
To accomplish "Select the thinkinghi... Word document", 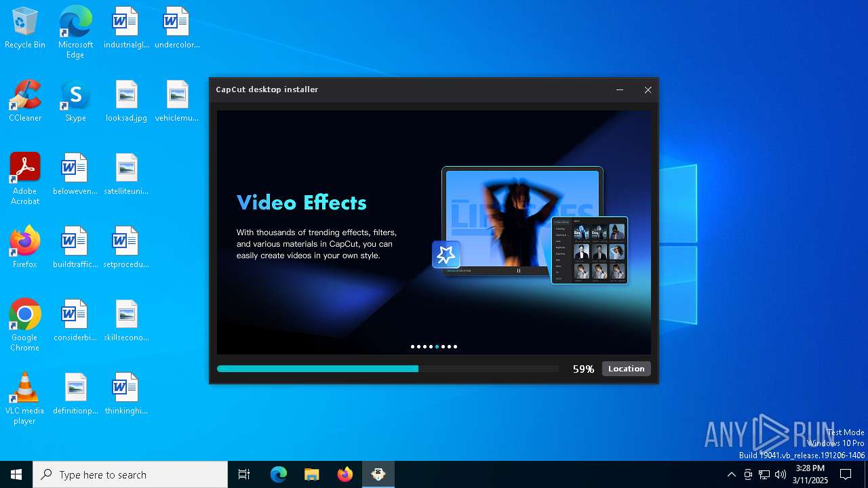I will (x=126, y=394).
